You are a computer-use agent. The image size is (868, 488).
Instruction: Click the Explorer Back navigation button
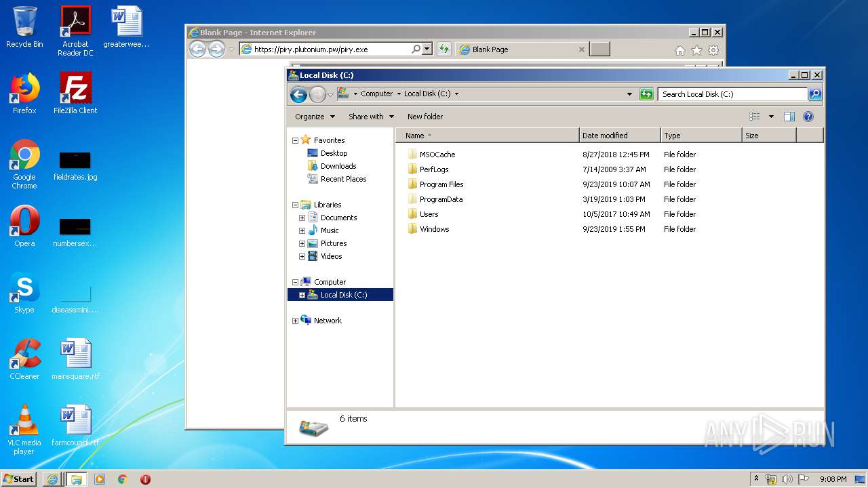tap(298, 95)
